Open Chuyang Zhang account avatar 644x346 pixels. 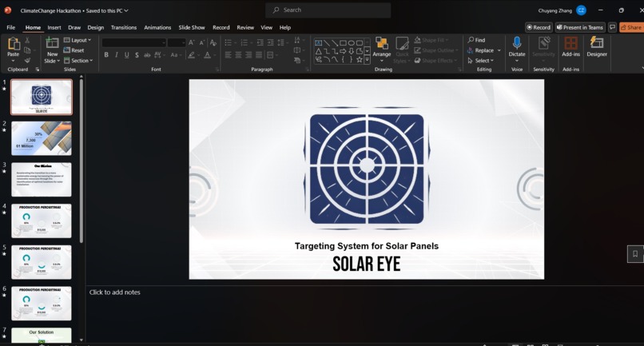click(581, 10)
